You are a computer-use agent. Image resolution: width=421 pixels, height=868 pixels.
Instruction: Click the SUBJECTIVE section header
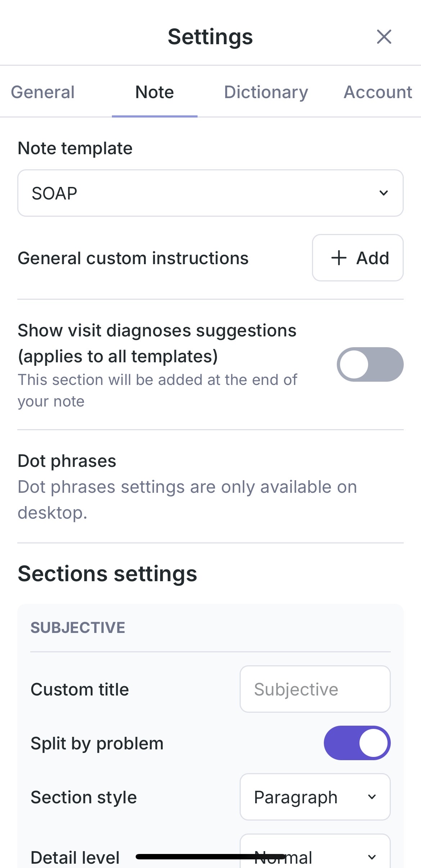point(78,628)
